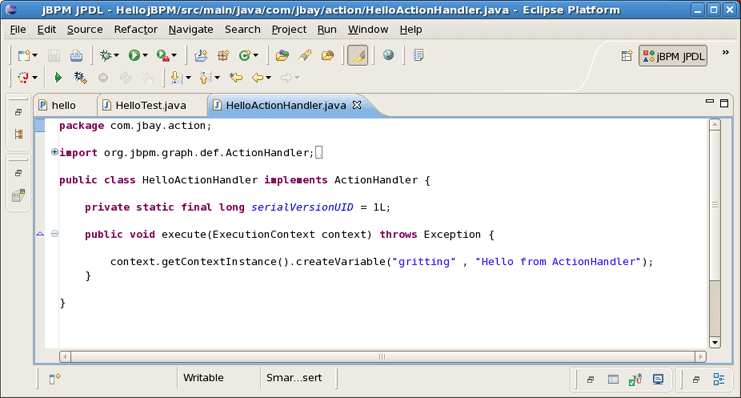
Task: Select the jBPM JPDL perspective button
Action: pyautogui.click(x=673, y=56)
